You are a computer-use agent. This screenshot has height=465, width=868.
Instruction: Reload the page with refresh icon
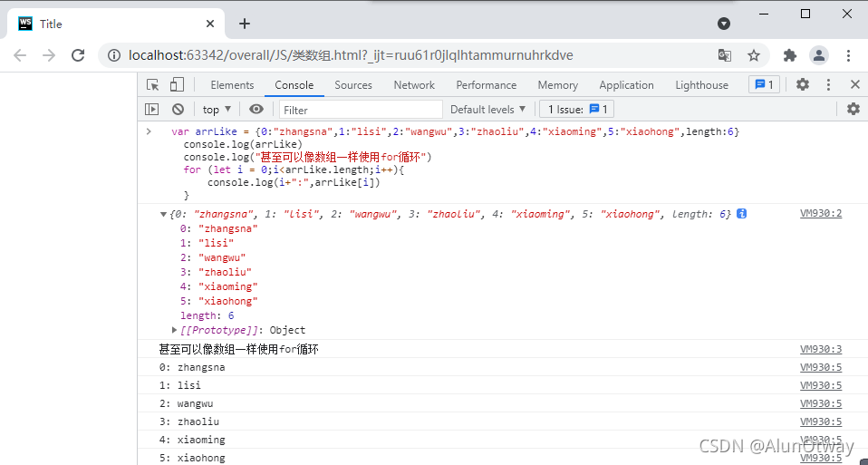coord(78,55)
